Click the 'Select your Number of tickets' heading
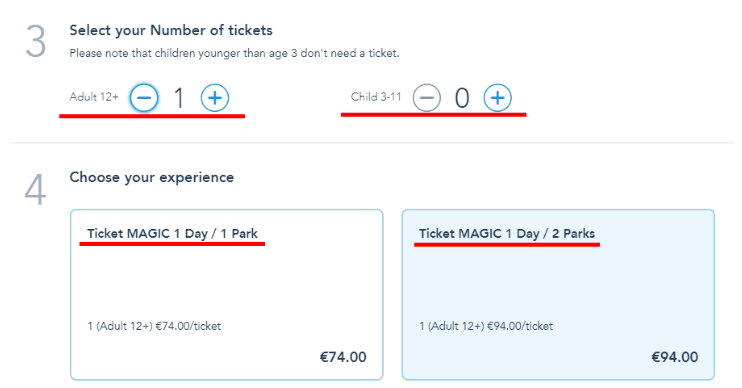The image size is (742, 388). 171,30
